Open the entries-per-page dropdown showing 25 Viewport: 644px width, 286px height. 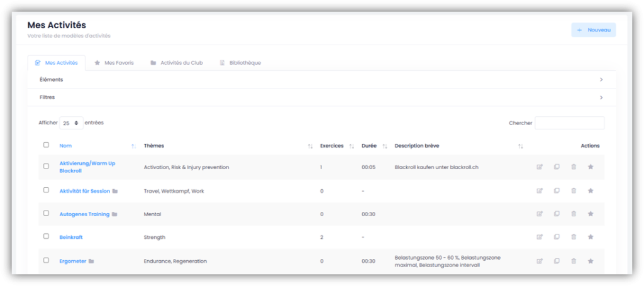70,123
